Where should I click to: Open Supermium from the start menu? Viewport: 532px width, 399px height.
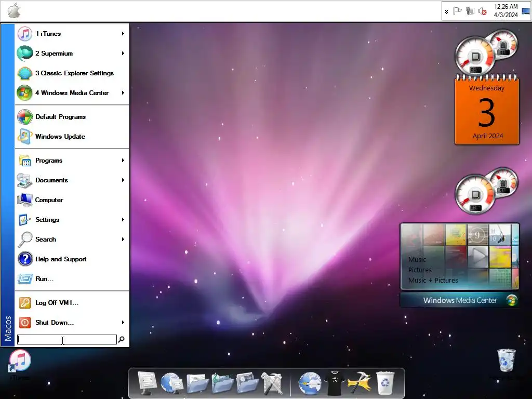(x=72, y=54)
